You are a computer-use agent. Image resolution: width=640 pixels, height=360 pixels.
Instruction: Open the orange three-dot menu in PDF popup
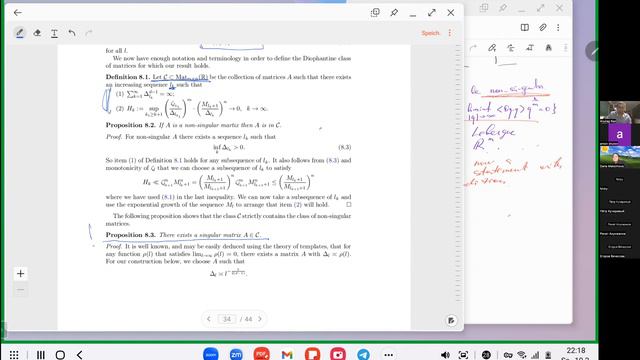tap(450, 33)
